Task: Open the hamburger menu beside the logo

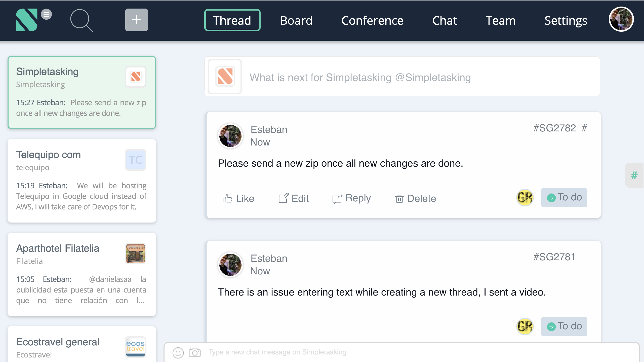Action: 46,14
